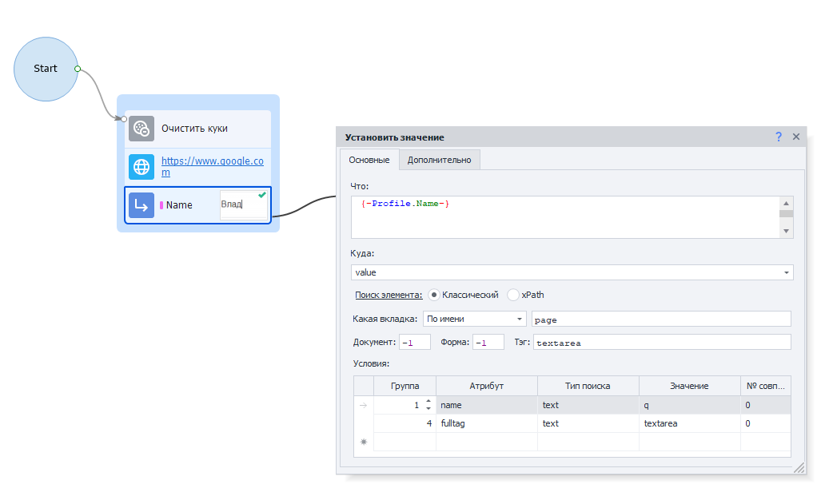This screenshot has width=833, height=504.
Task: Click the Тэг textarea input field
Action: 661,343
